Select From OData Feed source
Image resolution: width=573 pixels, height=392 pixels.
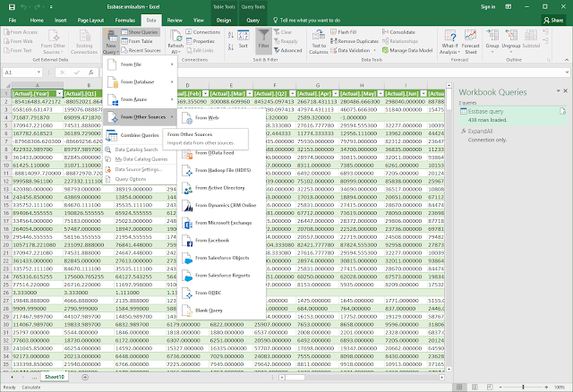click(x=221, y=153)
